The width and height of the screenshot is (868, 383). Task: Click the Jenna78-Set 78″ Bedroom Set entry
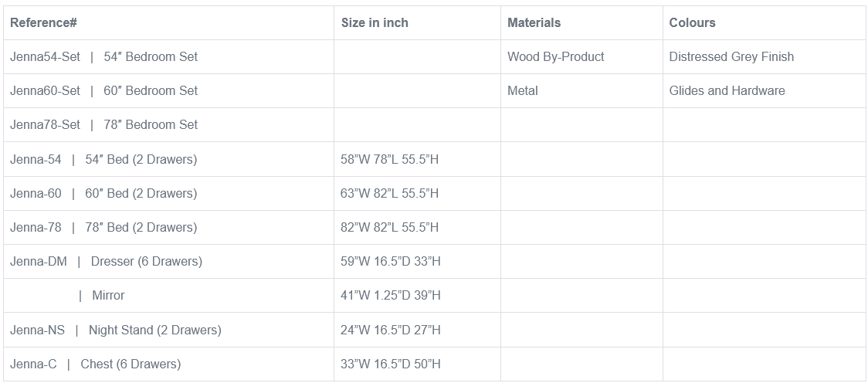click(x=103, y=124)
